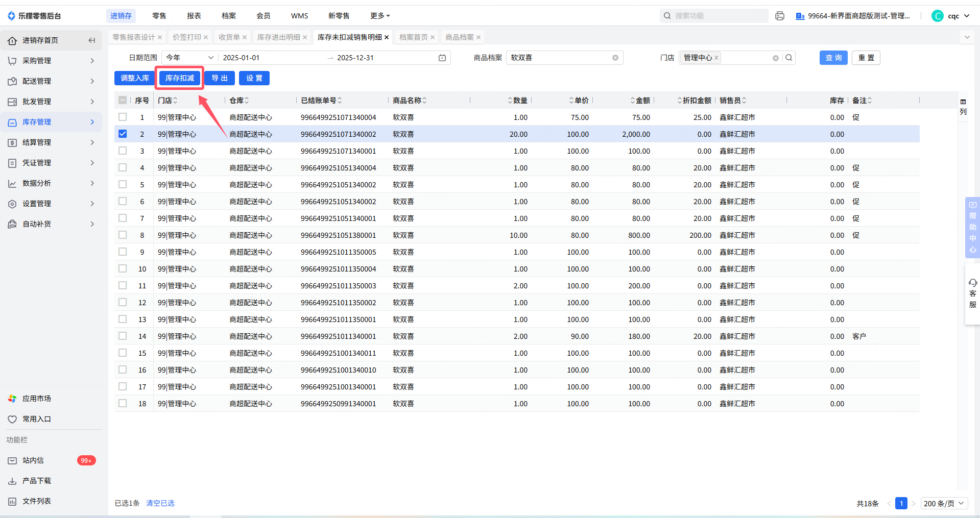
Task: Check the checkbox for row 5
Action: 123,185
